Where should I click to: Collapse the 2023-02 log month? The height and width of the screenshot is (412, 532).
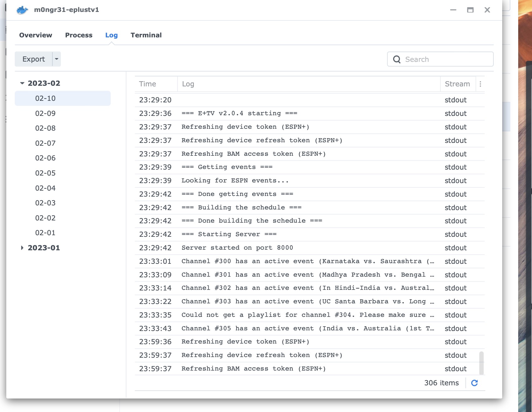coord(22,83)
